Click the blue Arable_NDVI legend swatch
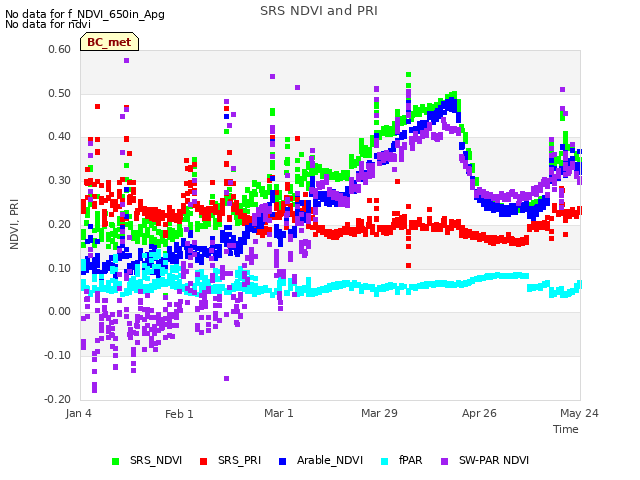 click(282, 461)
